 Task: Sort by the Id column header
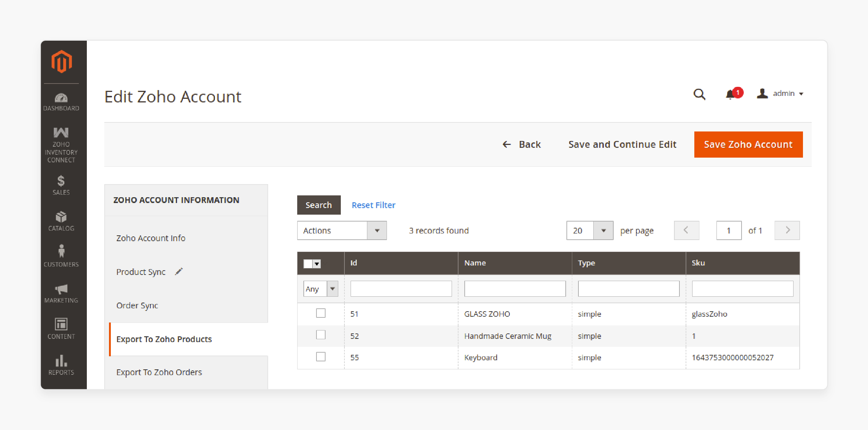point(401,263)
